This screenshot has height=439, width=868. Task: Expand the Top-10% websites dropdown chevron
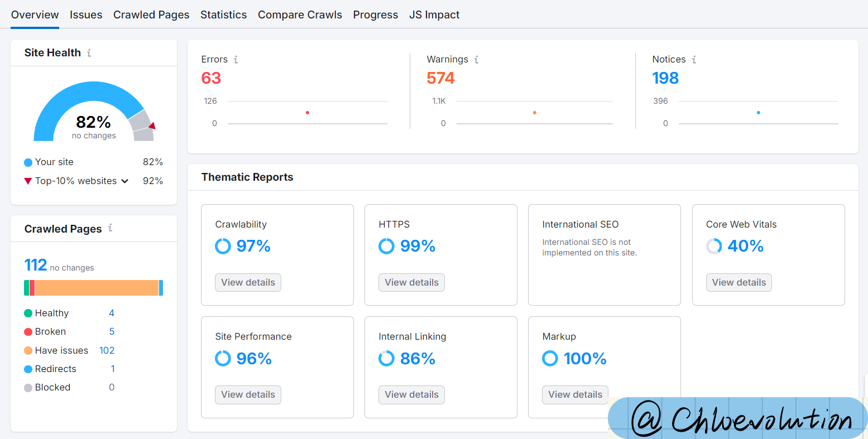pos(125,181)
